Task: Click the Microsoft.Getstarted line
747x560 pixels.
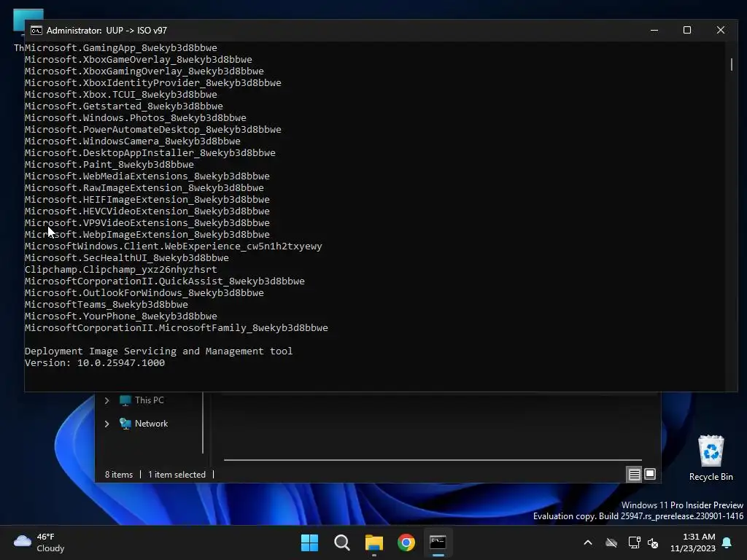Action: tap(124, 106)
